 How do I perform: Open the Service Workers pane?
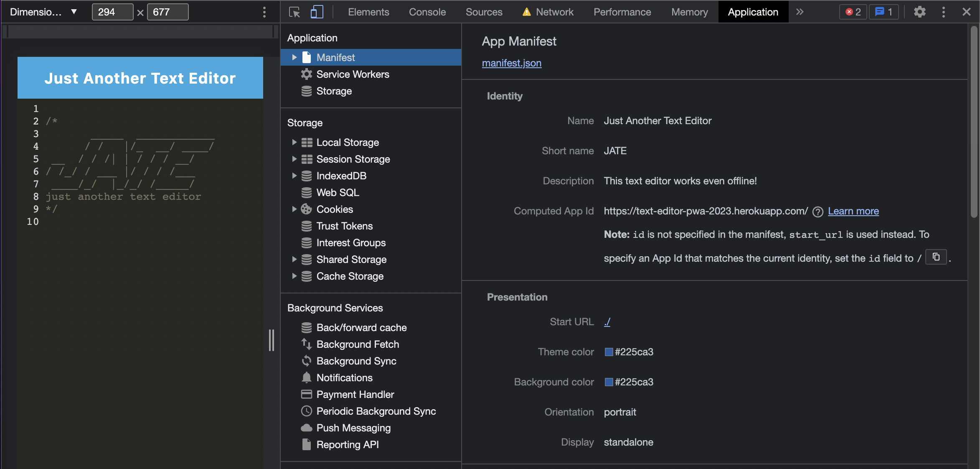point(353,74)
